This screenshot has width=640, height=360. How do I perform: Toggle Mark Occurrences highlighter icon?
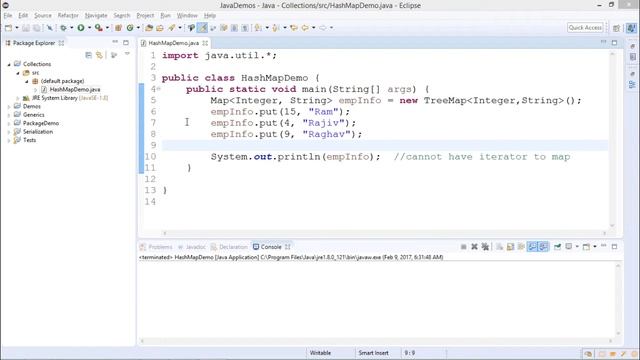tap(202, 28)
